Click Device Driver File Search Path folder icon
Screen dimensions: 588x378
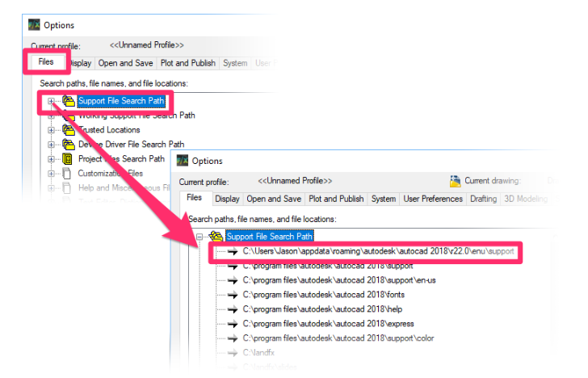68,145
